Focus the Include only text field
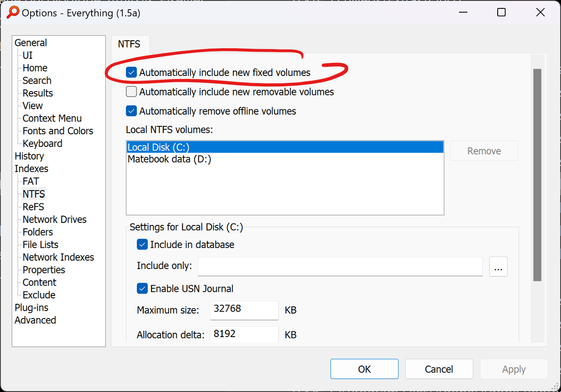This screenshot has width=561, height=392. point(340,267)
